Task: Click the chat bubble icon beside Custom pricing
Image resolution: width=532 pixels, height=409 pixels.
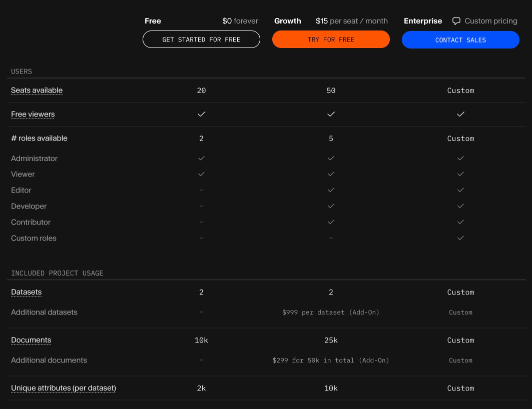Action: click(x=456, y=21)
